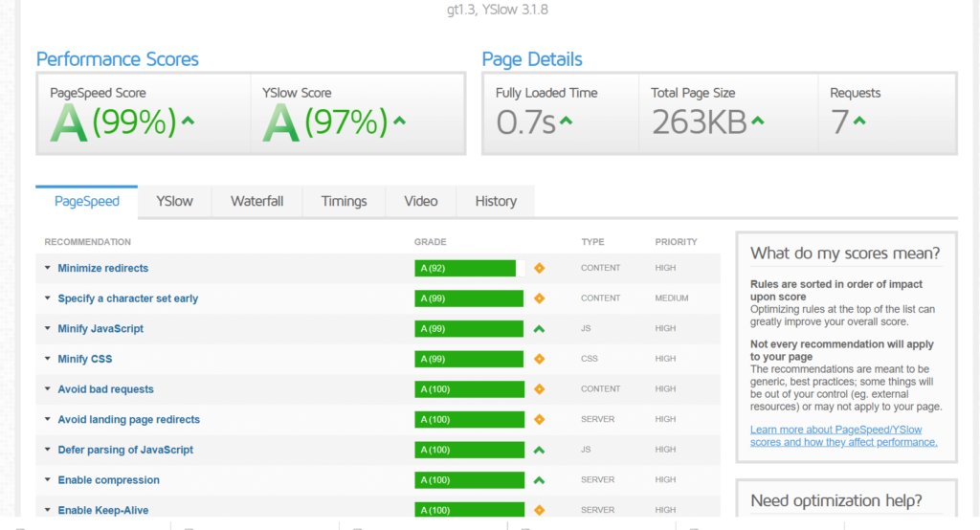Click the PageSpeed Score up-arrow indicator
The height and width of the screenshot is (530, 980).
tap(189, 121)
